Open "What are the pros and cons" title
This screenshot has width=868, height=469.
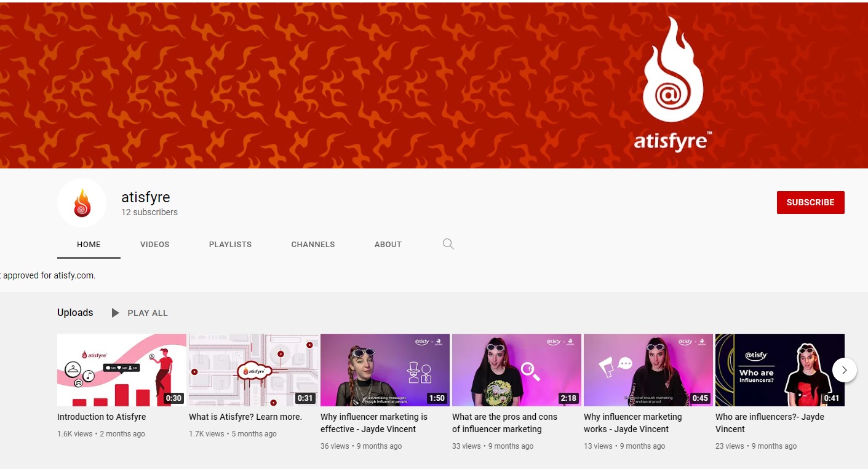pos(504,423)
